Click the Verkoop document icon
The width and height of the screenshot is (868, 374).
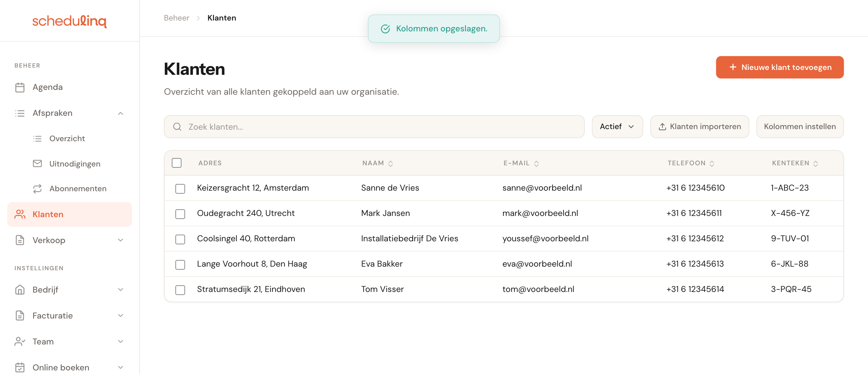coord(20,240)
